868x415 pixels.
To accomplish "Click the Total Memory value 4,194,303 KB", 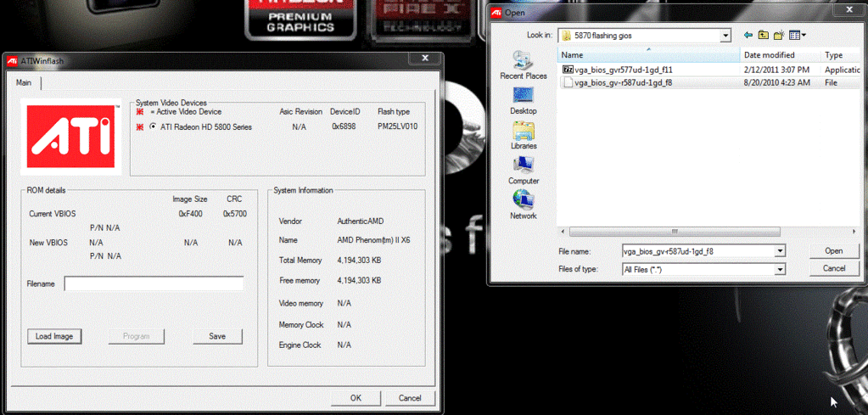I will pos(359,260).
